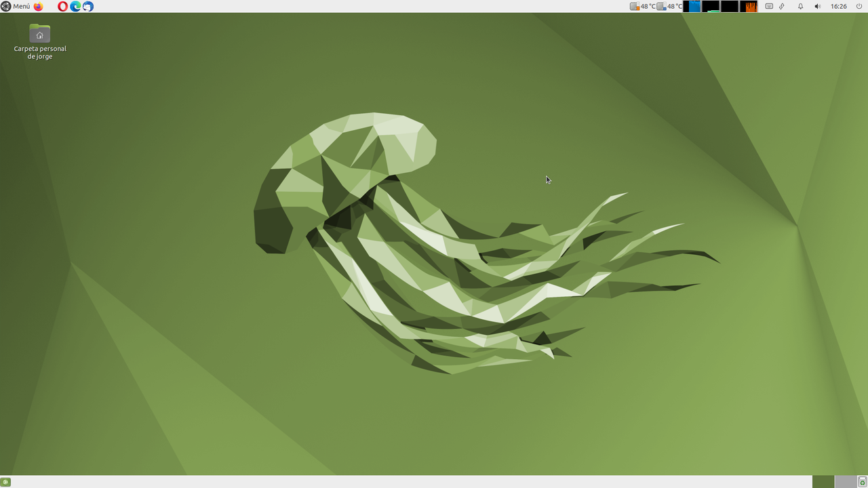This screenshot has height=488, width=868.
Task: Open the 16:26 clock calendar
Action: click(x=839, y=6)
